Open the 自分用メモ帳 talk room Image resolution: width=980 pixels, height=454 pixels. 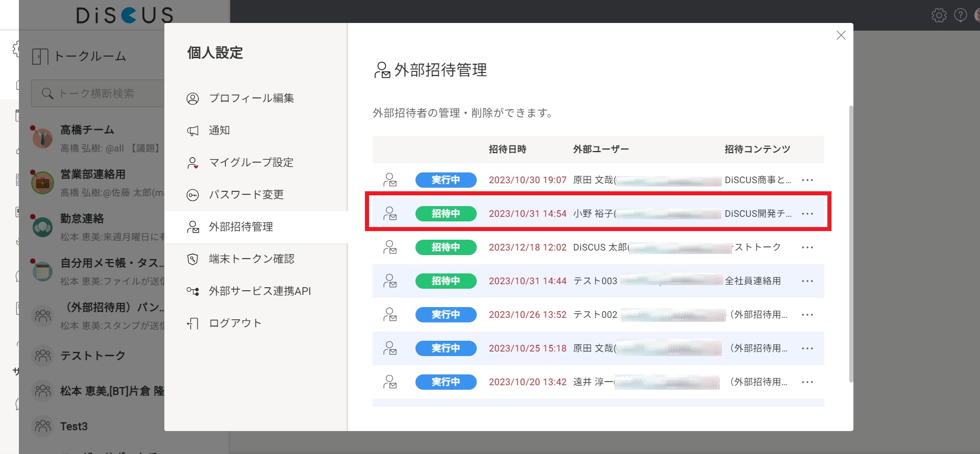tap(97, 271)
